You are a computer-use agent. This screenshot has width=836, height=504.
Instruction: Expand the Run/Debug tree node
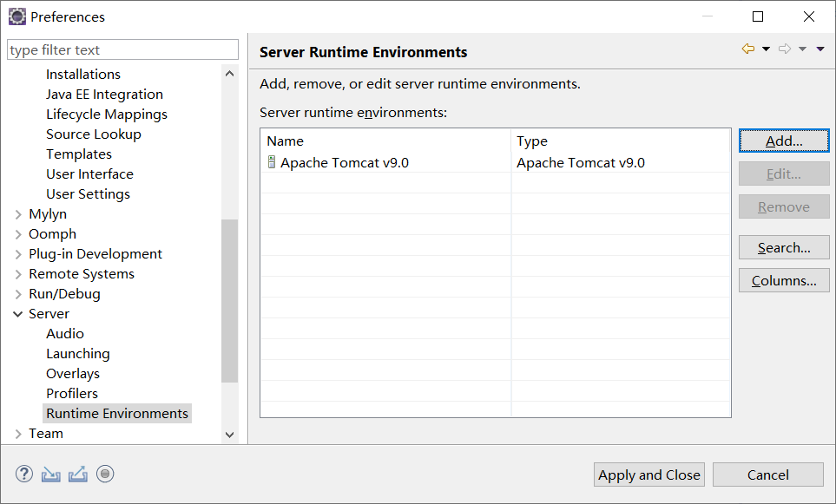coord(18,294)
